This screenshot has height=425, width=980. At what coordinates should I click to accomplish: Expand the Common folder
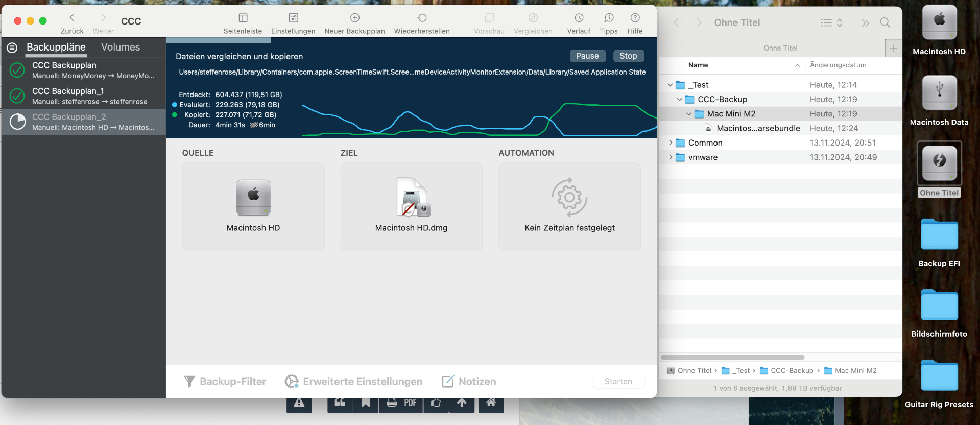pos(671,143)
